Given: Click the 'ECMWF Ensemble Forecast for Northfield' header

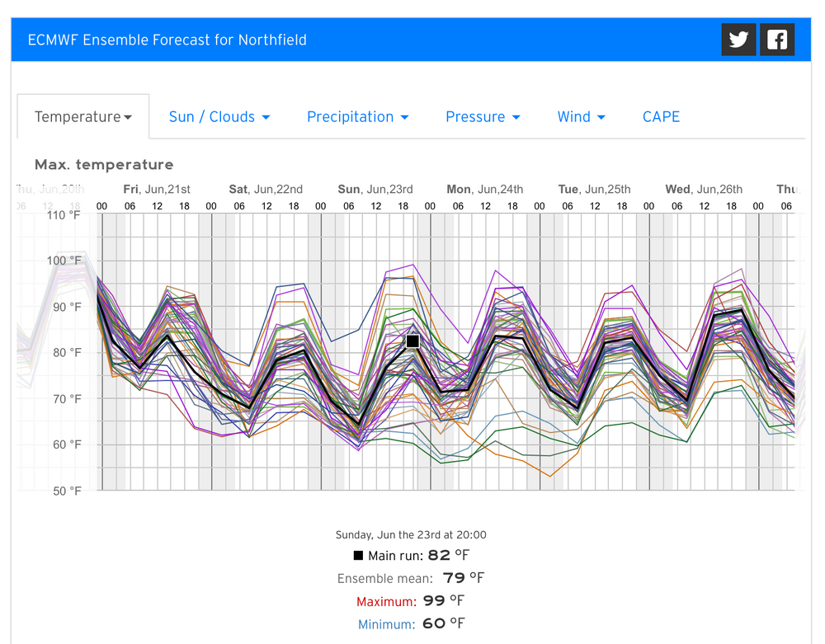Looking at the screenshot, I should [x=167, y=40].
